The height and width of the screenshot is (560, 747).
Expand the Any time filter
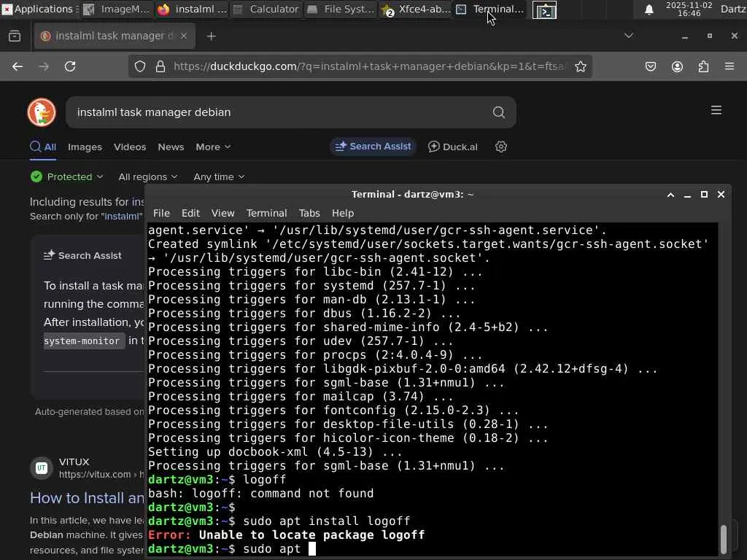click(219, 176)
